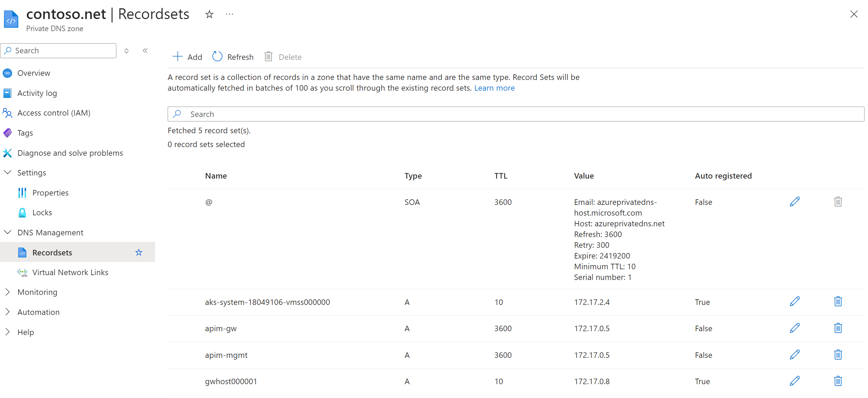Viewport: 868px width, 398px height.
Task: Click the contoso.net DNS zone icon
Action: coord(11,19)
